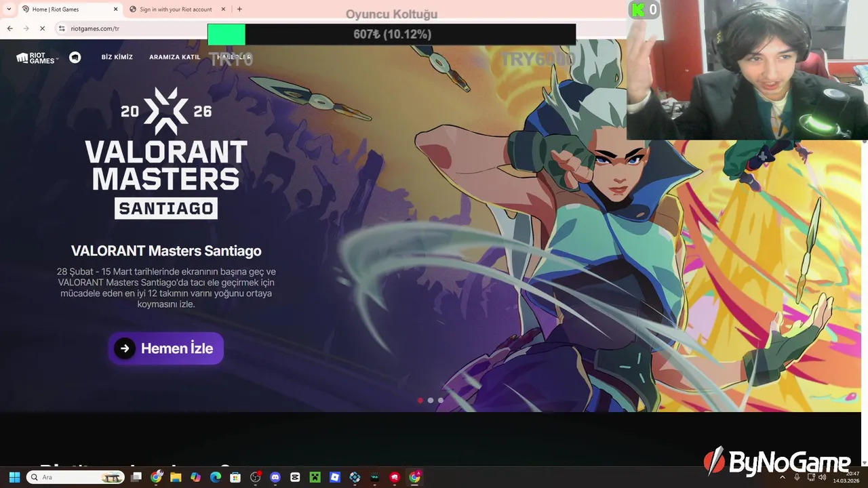This screenshot has width=868, height=488.
Task: Click the round Riot fist icon
Action: (x=75, y=58)
